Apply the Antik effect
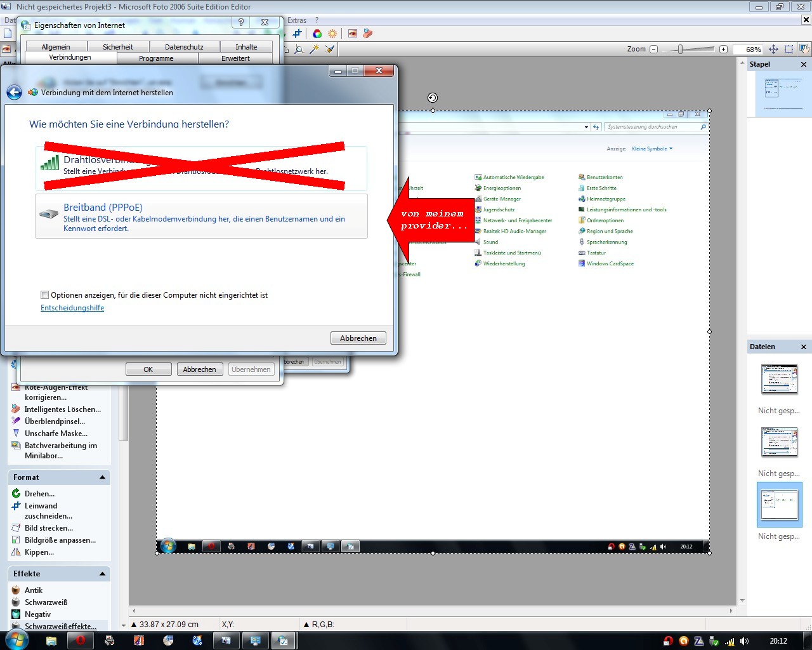This screenshot has height=650, width=812. pyautogui.click(x=33, y=590)
